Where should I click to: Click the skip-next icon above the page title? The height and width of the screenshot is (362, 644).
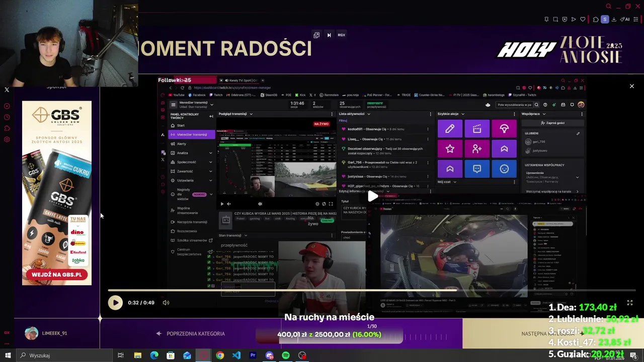(329, 35)
